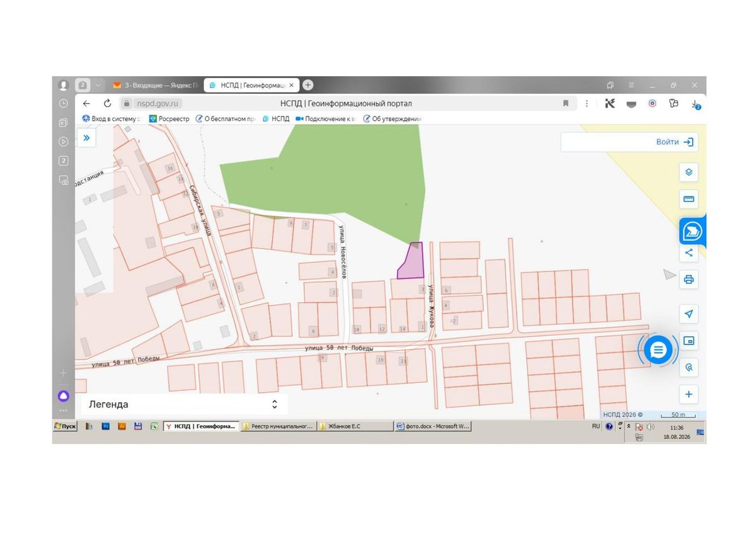
Task: Open history clock in sidebar
Action: click(x=63, y=103)
